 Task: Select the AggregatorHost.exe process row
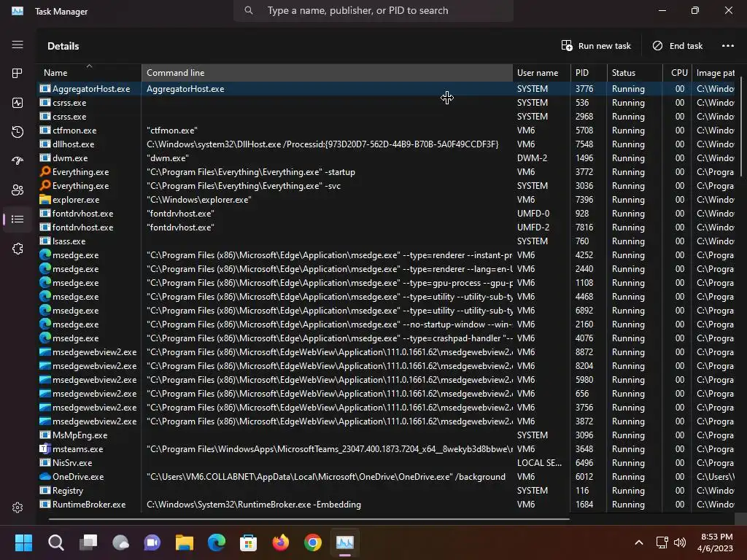pyautogui.click(x=387, y=88)
